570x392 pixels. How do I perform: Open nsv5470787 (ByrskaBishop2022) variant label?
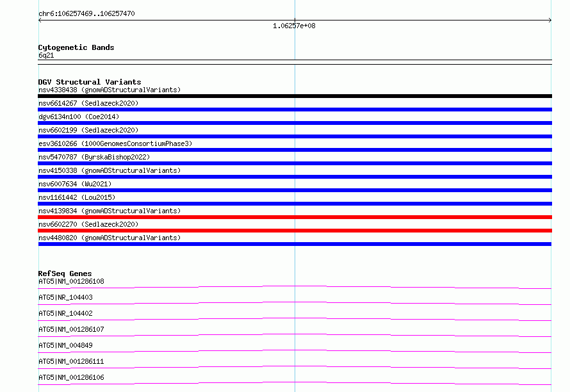tap(94, 157)
